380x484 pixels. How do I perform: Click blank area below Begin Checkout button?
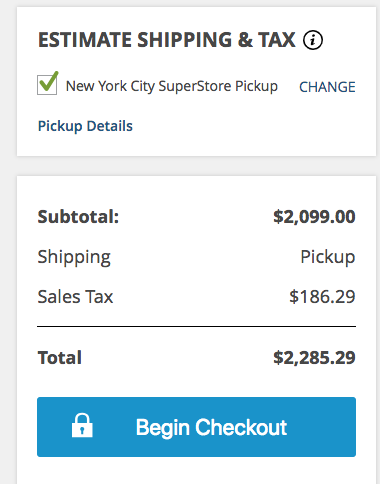196,472
